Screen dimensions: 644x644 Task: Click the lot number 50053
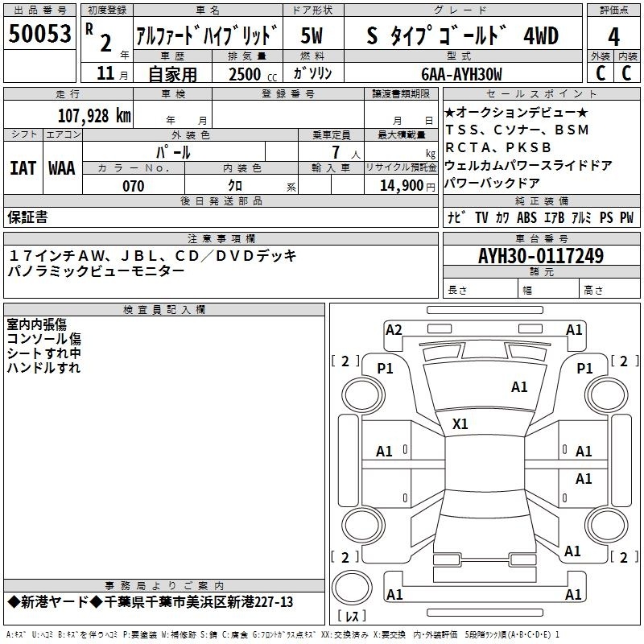pos(39,35)
